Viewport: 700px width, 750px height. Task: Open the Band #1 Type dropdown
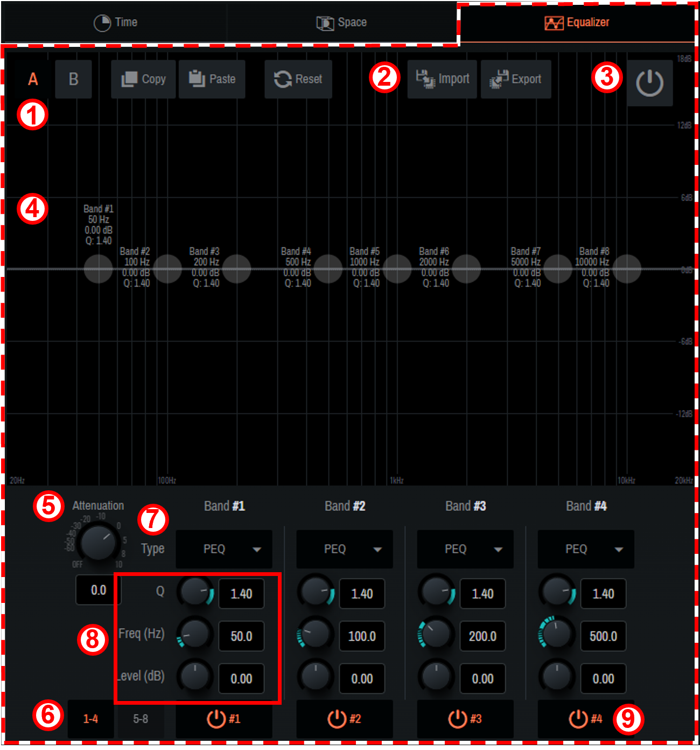click(224, 549)
